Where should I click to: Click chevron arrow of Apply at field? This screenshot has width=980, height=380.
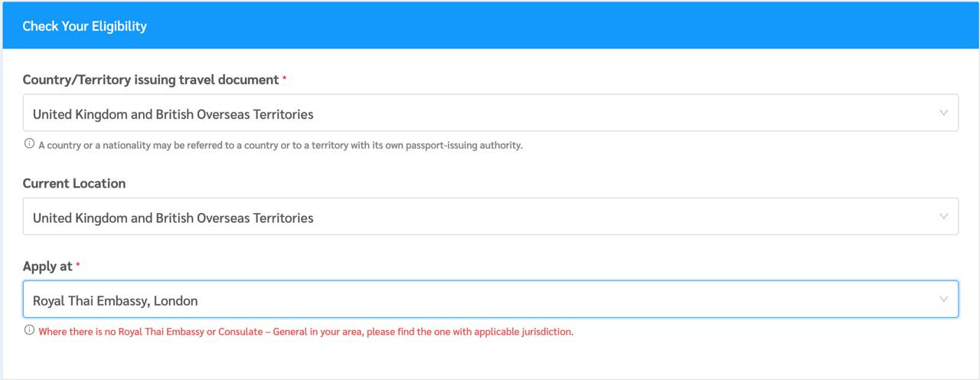(943, 300)
